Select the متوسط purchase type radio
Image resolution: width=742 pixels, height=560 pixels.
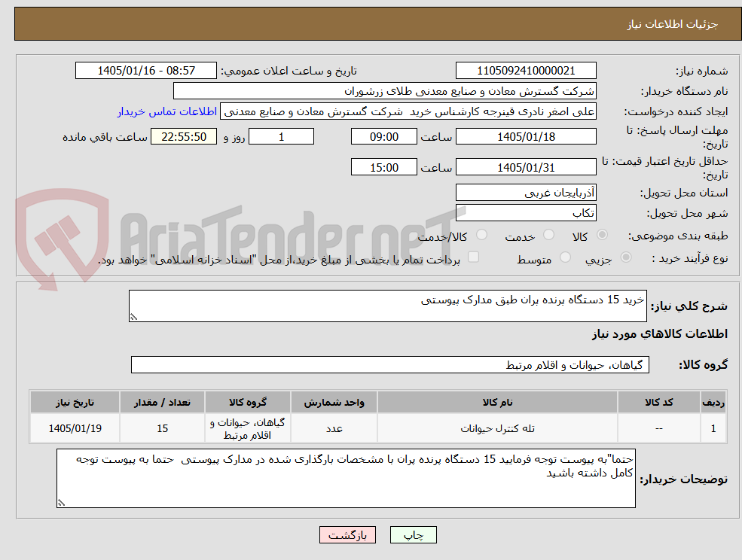(565, 257)
